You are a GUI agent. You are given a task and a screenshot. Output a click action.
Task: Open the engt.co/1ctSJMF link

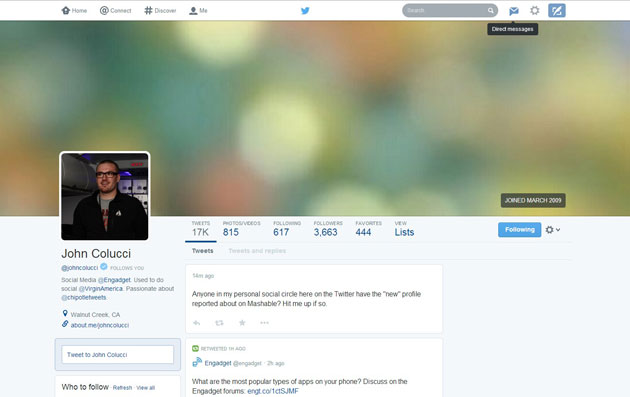(273, 391)
